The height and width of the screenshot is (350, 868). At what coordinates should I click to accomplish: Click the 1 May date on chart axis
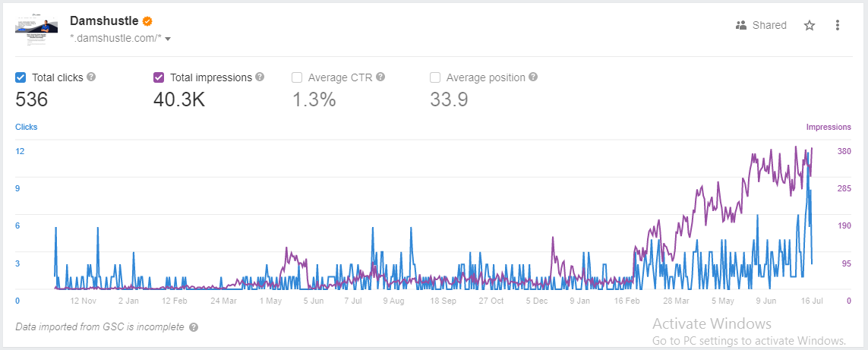pos(270,301)
